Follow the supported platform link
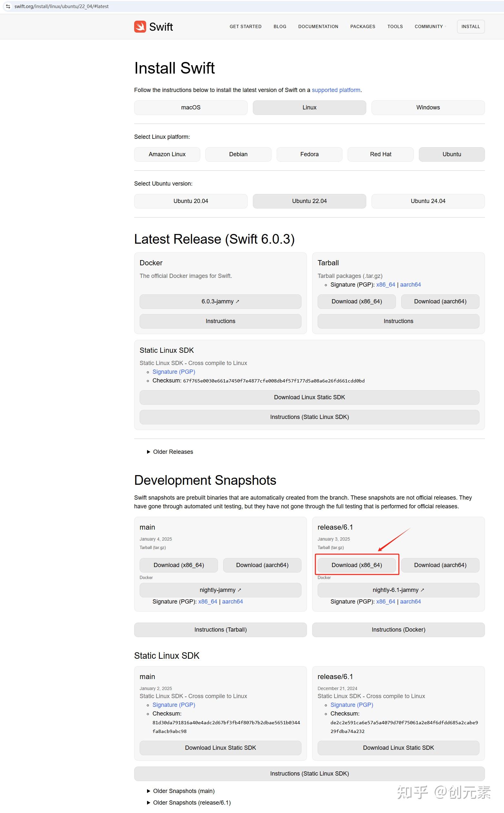Image resolution: width=504 pixels, height=813 pixels. tap(336, 90)
